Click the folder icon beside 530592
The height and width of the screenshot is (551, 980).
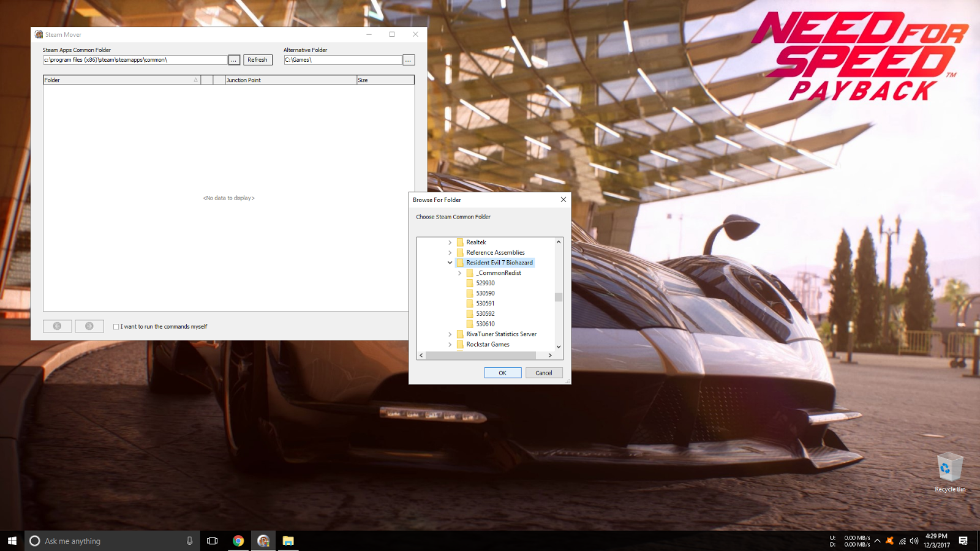470,313
